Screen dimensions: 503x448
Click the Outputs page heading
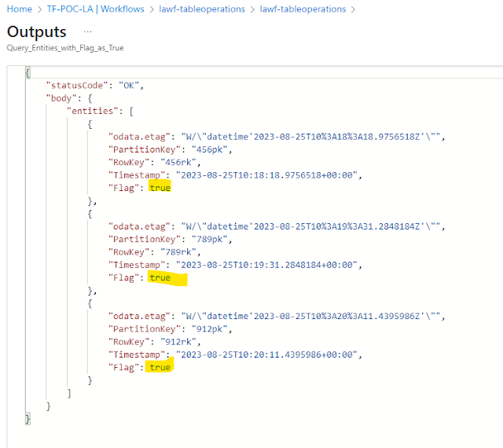point(37,31)
